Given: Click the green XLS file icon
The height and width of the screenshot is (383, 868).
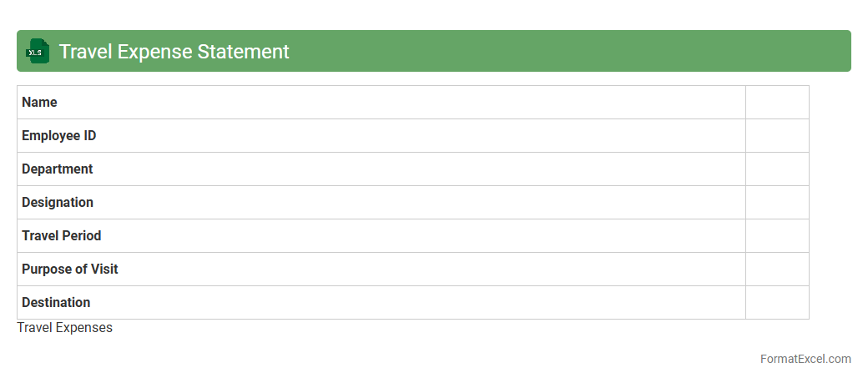Looking at the screenshot, I should pyautogui.click(x=38, y=52).
